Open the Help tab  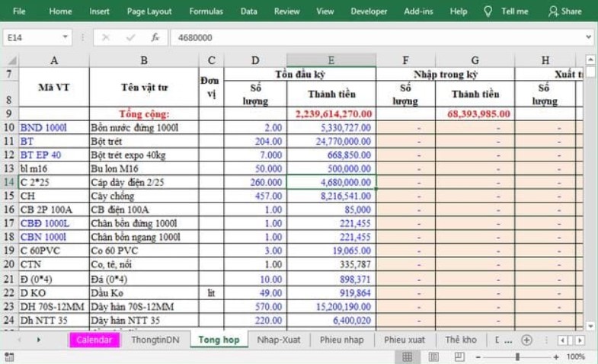458,11
